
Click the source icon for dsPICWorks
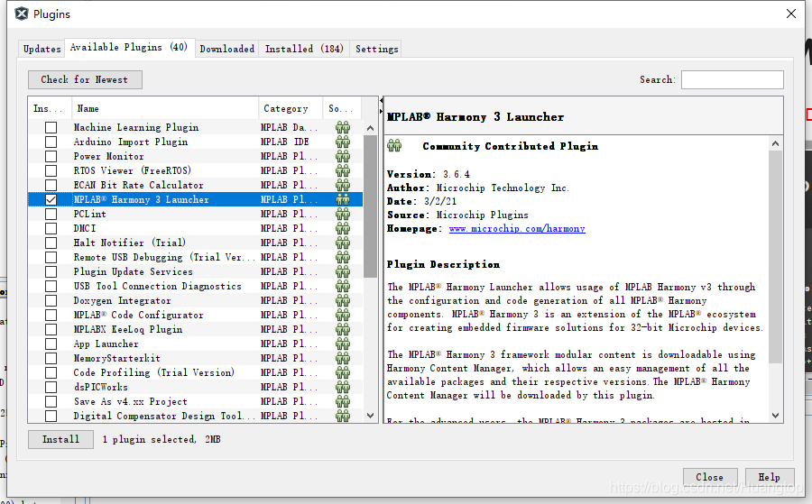[342, 387]
